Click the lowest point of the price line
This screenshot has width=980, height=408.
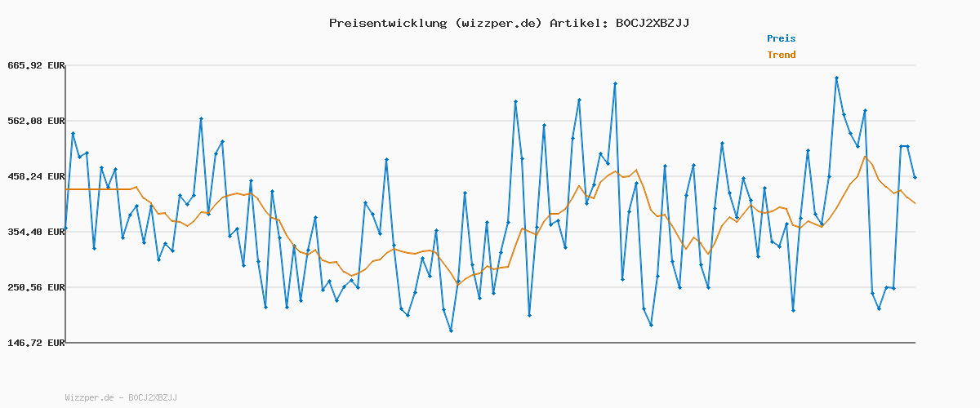click(x=451, y=330)
